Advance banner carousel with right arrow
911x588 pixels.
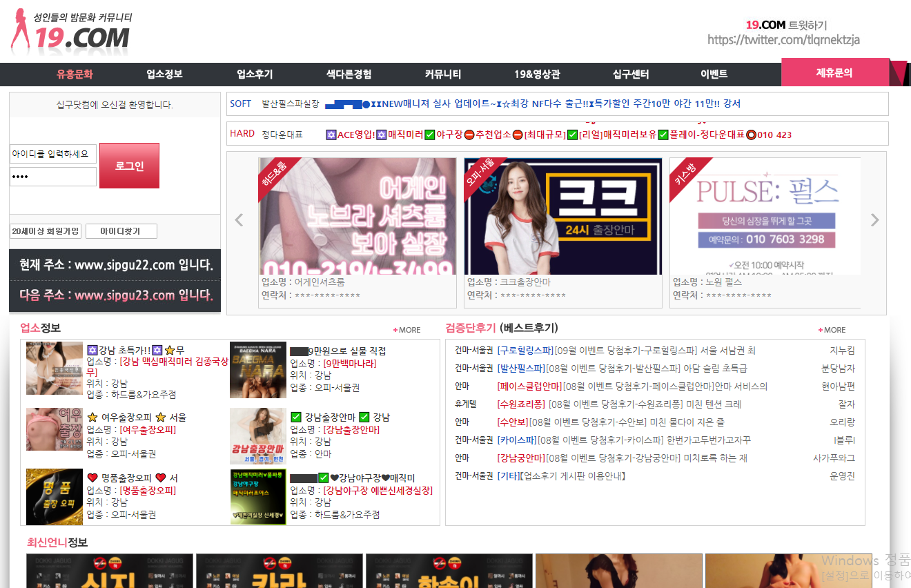click(x=874, y=220)
